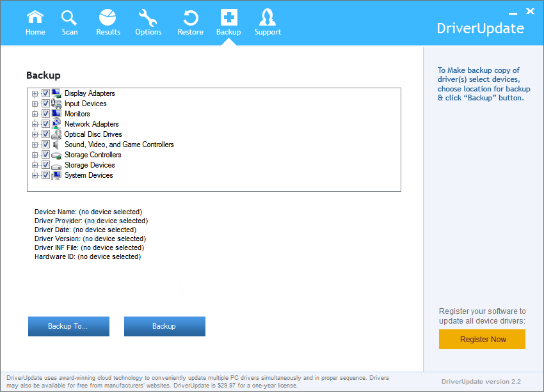Click the Home house icon
Screen dimensions: 544x392
[x=35, y=17]
